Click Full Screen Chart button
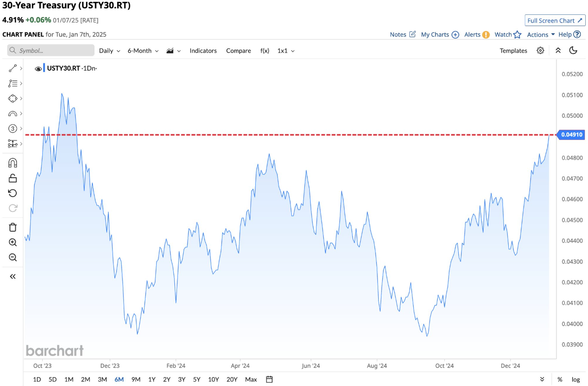The image size is (588, 386). (555, 21)
